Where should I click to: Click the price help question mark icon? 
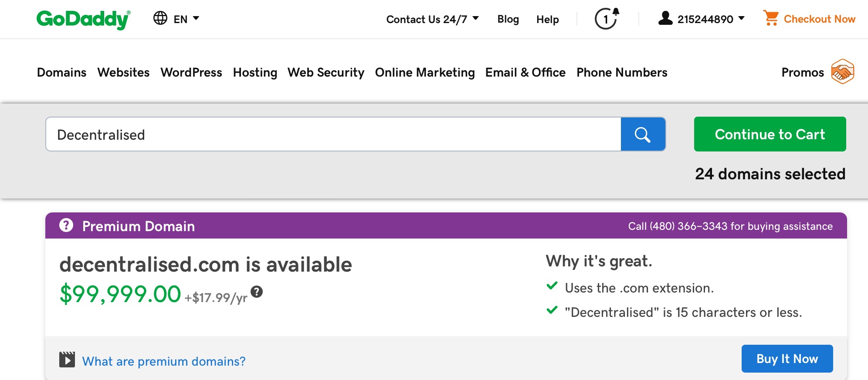[x=257, y=292]
